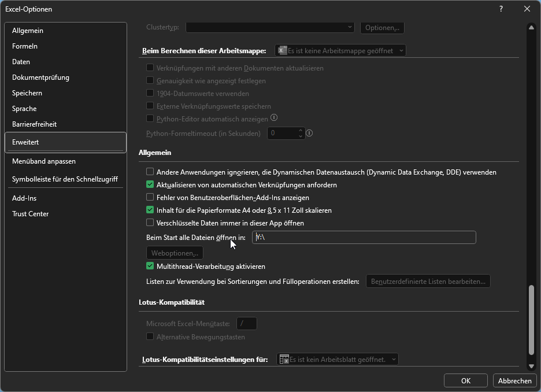This screenshot has height=392, width=541.
Task: Click the info icon beside Python-Editor automatisch anzeigen
Action: [x=275, y=118]
